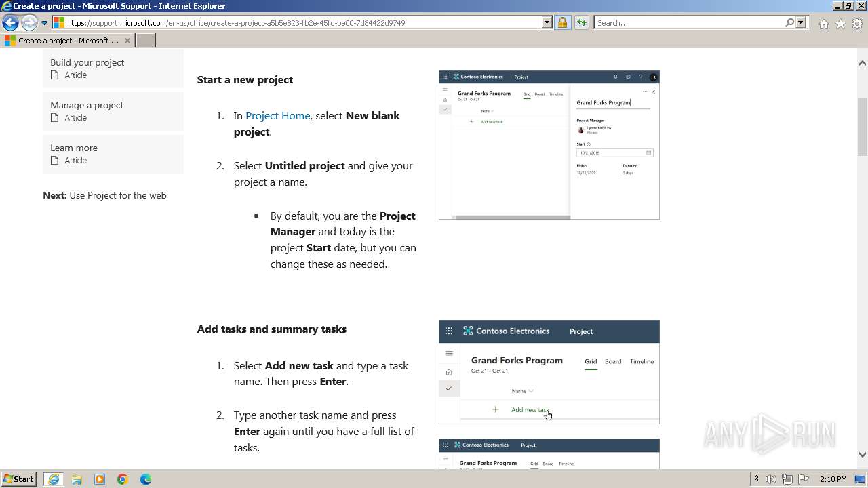Open the 'Build your project' article
868x488 pixels.
(x=113, y=68)
